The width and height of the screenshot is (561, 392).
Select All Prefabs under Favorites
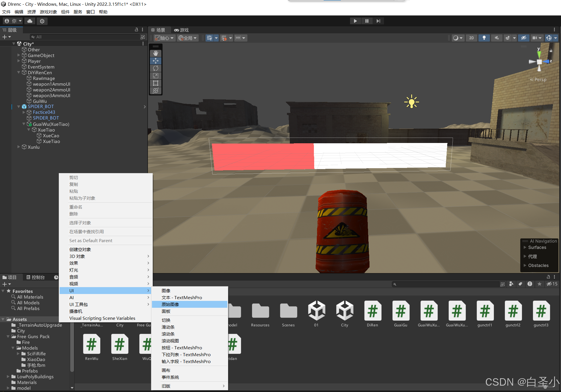[x=28, y=308]
